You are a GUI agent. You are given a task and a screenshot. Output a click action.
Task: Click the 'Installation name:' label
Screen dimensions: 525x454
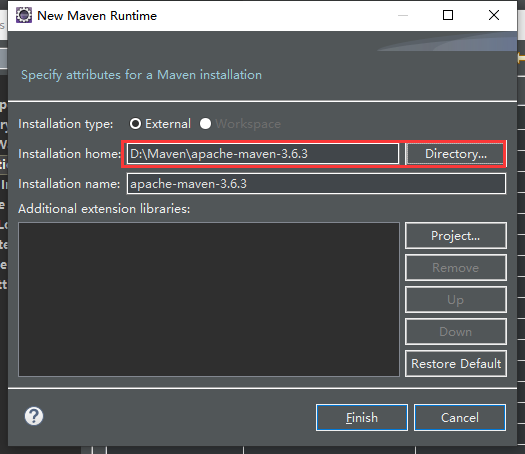click(69, 184)
